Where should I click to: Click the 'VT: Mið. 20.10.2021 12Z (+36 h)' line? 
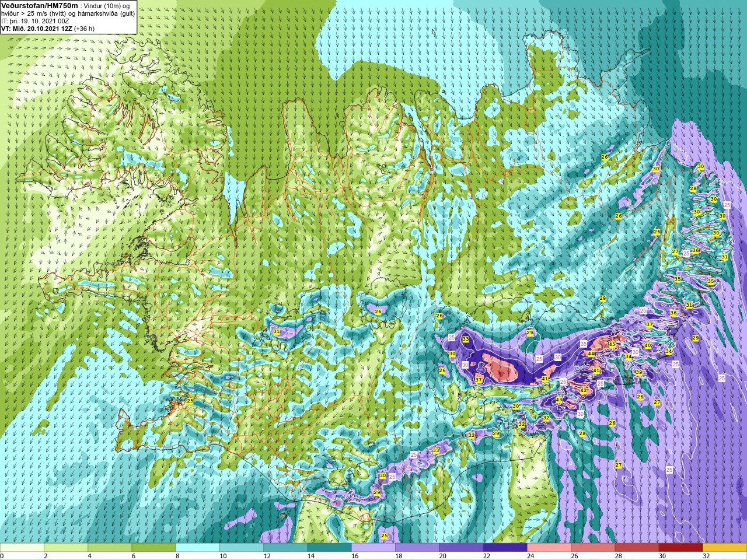[48, 28]
